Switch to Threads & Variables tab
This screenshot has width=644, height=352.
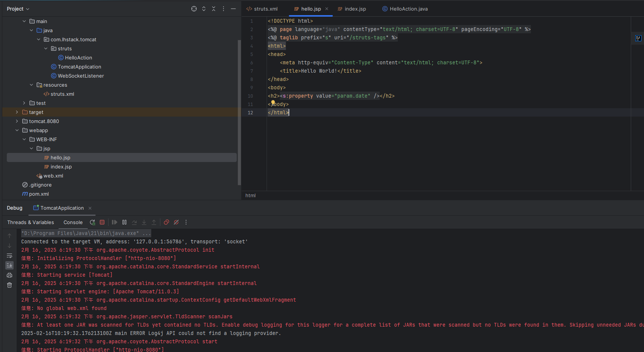(x=31, y=223)
